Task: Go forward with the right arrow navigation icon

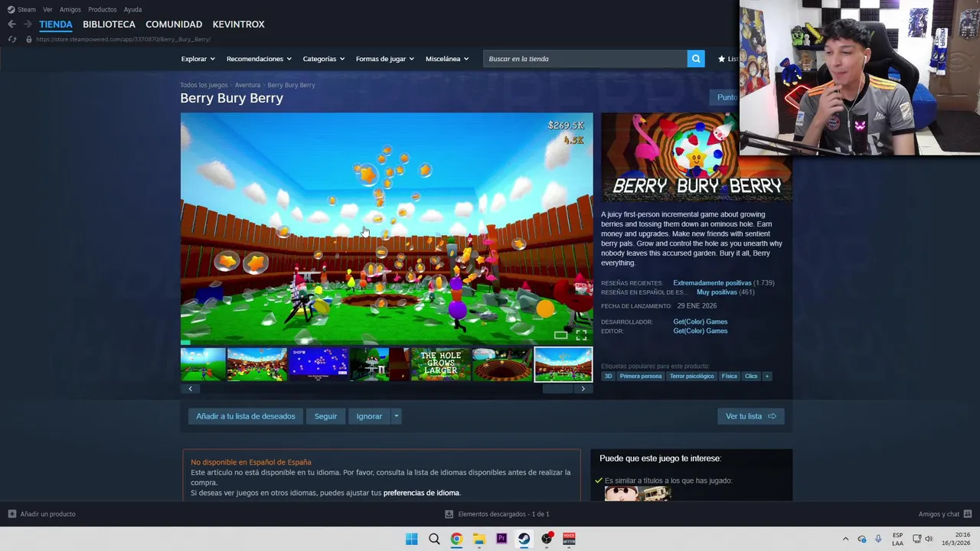Action: (28, 24)
